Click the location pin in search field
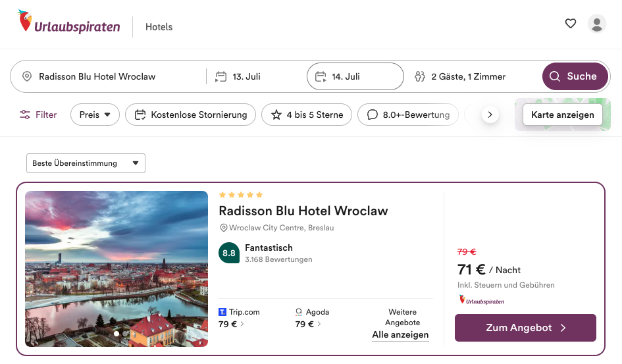The height and width of the screenshot is (364, 622). 27,76
